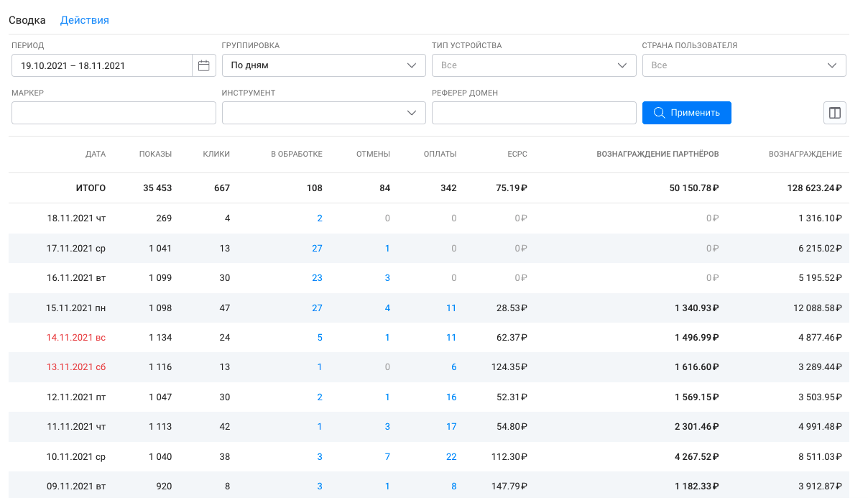Sort by the Показы column header

click(x=155, y=154)
